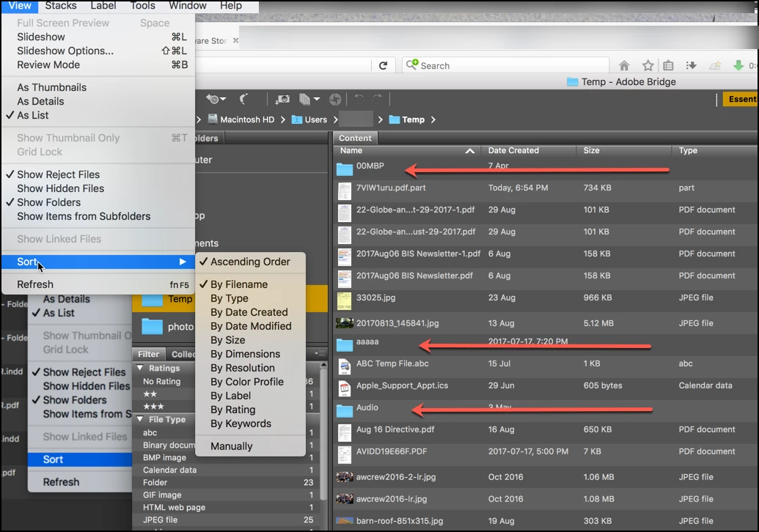The height and width of the screenshot is (532, 759).
Task: Collapse the Ratings filter section
Action: click(x=140, y=368)
